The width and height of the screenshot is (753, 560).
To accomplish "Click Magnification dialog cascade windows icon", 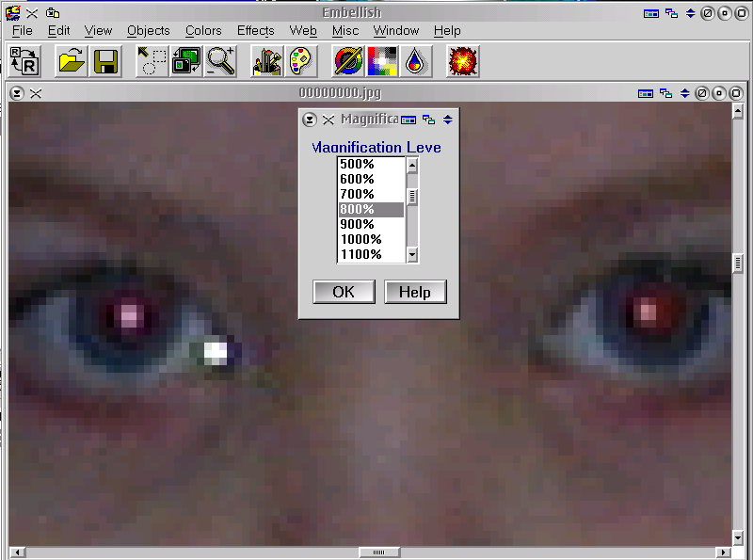I will (429, 120).
